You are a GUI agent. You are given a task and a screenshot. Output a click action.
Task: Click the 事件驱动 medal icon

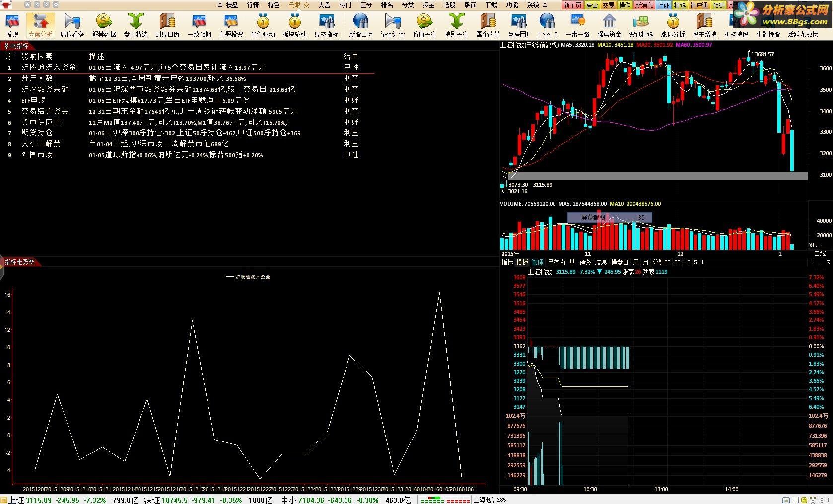pyautogui.click(x=263, y=26)
